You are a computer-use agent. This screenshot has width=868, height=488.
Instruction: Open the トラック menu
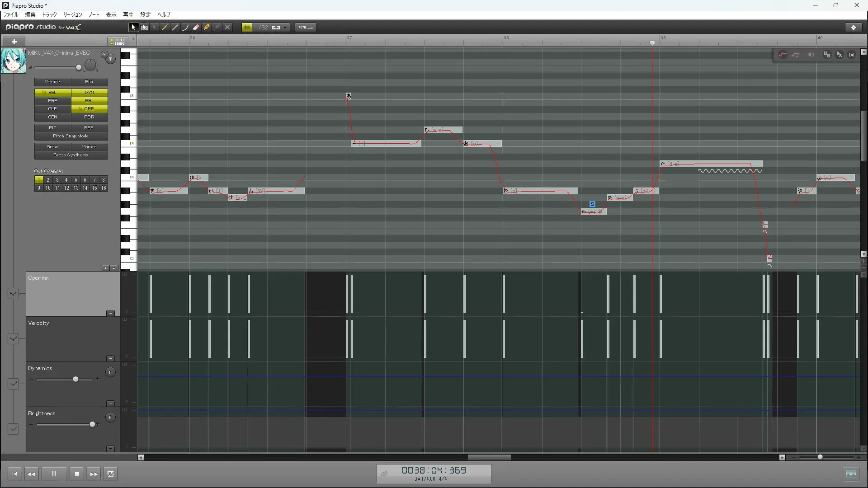(x=49, y=15)
